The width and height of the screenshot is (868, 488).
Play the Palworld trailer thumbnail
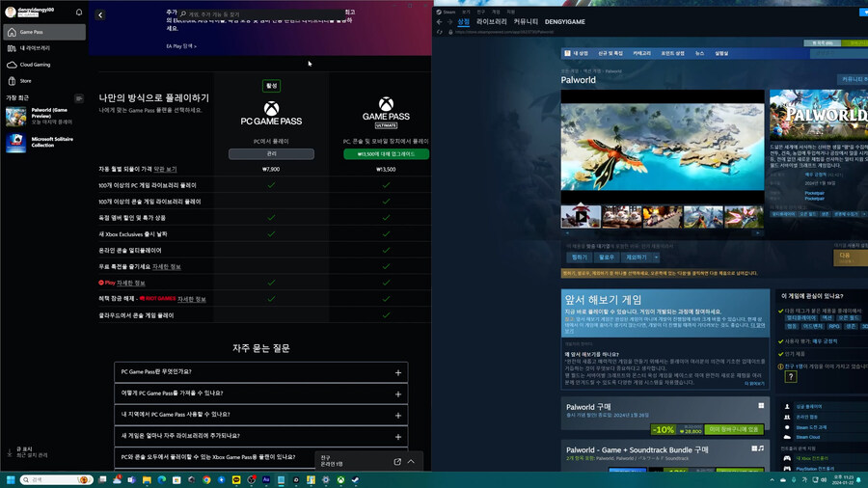[581, 216]
